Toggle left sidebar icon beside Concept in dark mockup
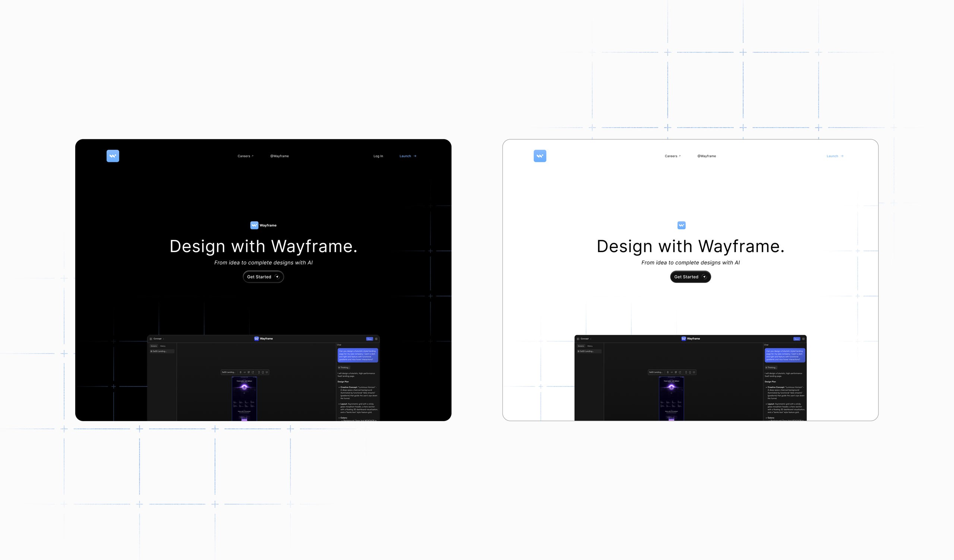954x560 pixels. (151, 339)
